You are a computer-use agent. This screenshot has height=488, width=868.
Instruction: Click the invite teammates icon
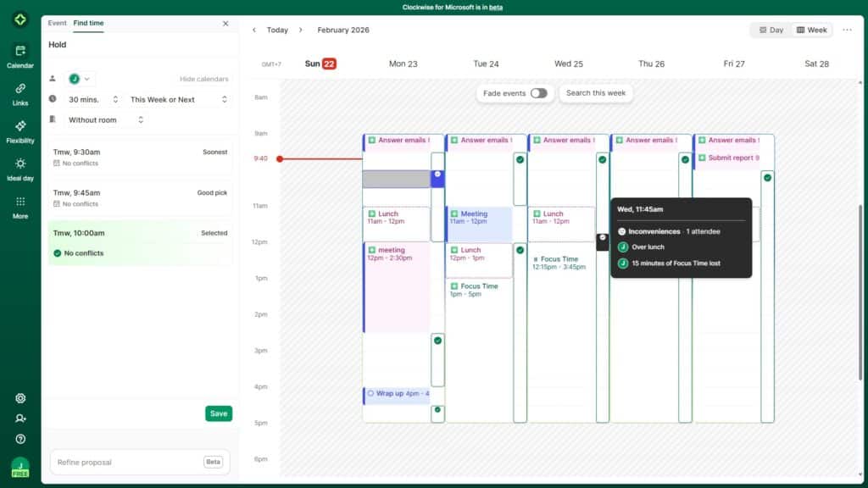pos(19,418)
